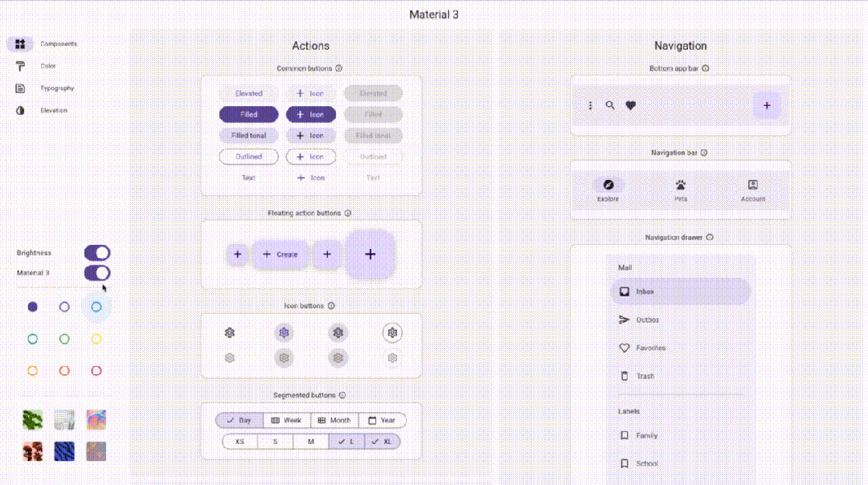Select the green leaves image thumbnail
This screenshot has width=868, height=485.
coord(33,420)
